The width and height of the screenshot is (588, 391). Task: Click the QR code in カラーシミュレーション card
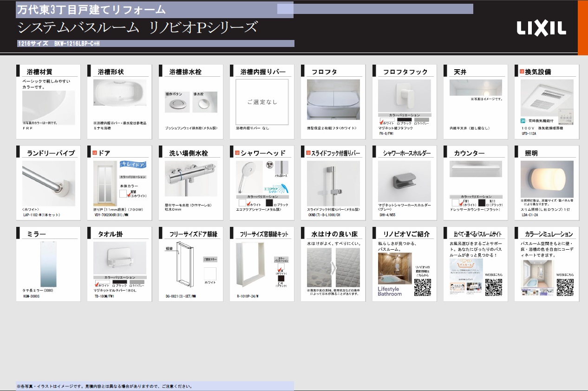point(565,287)
